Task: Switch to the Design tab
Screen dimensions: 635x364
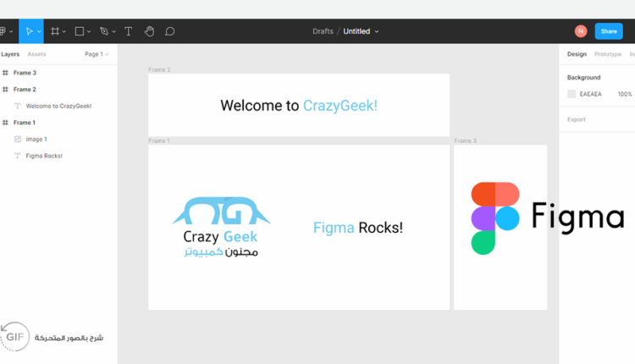Action: [577, 54]
